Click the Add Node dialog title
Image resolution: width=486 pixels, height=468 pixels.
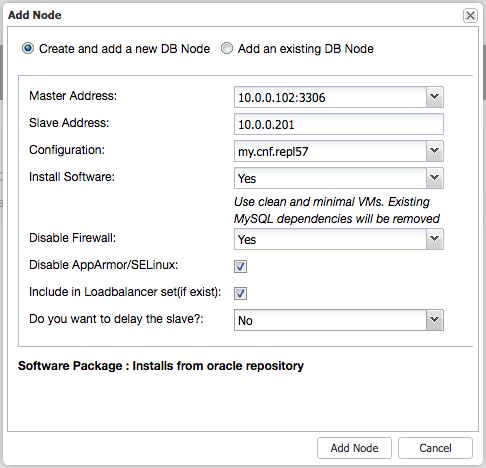35,15
